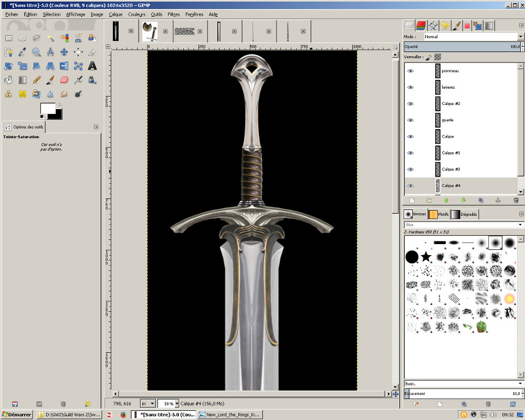Select the Free Select lasso tool

click(x=37, y=38)
